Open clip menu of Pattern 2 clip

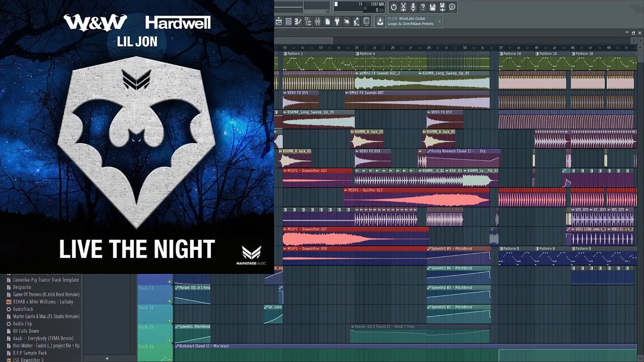[285, 54]
